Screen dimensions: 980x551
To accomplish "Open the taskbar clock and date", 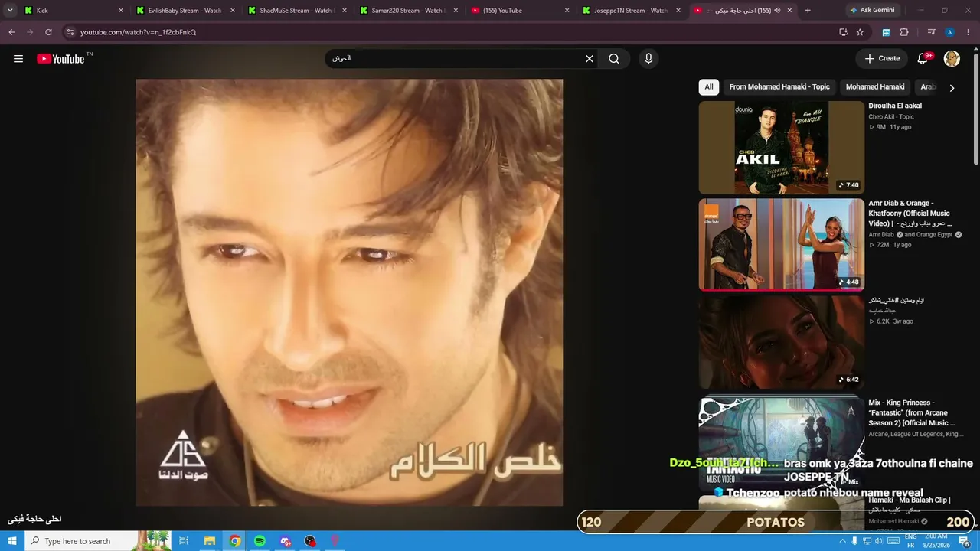I will 937,541.
